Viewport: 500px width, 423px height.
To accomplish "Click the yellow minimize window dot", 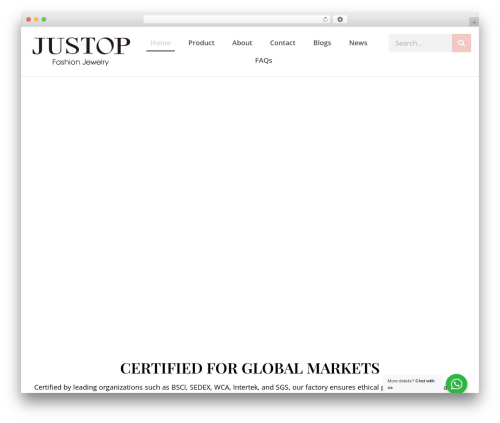I will (x=36, y=20).
